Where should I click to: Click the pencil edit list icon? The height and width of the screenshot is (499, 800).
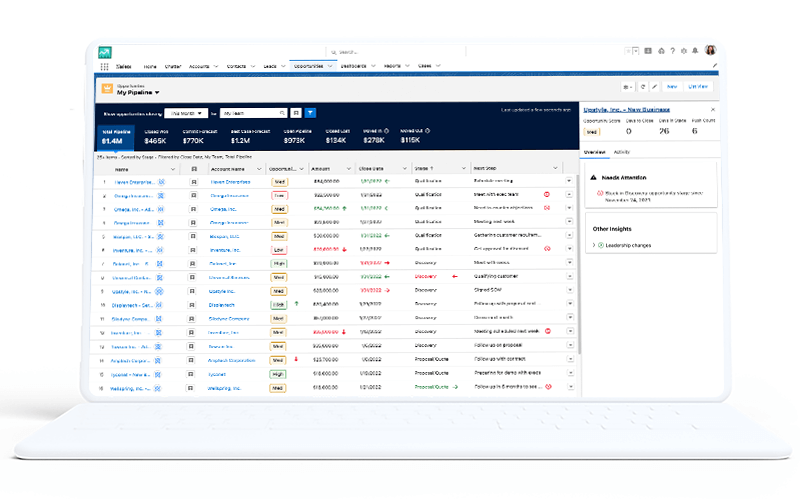(655, 87)
